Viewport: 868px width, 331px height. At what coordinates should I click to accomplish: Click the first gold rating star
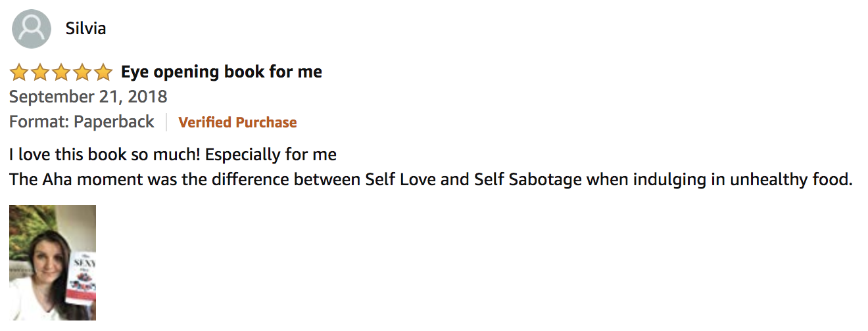[19, 72]
